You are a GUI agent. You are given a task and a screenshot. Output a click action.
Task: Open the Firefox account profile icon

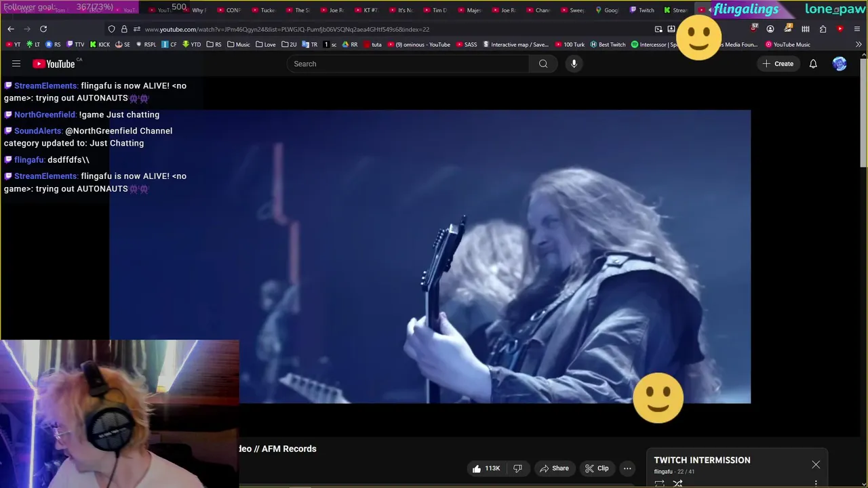pyautogui.click(x=770, y=29)
